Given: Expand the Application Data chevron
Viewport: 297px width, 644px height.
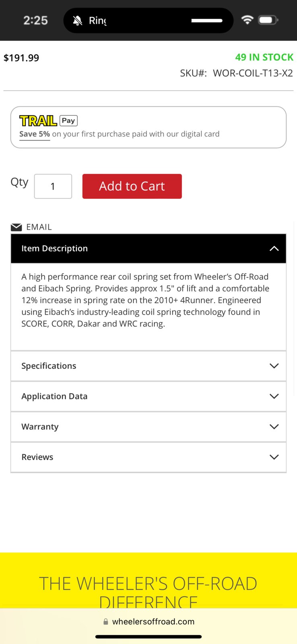Looking at the screenshot, I should point(274,396).
